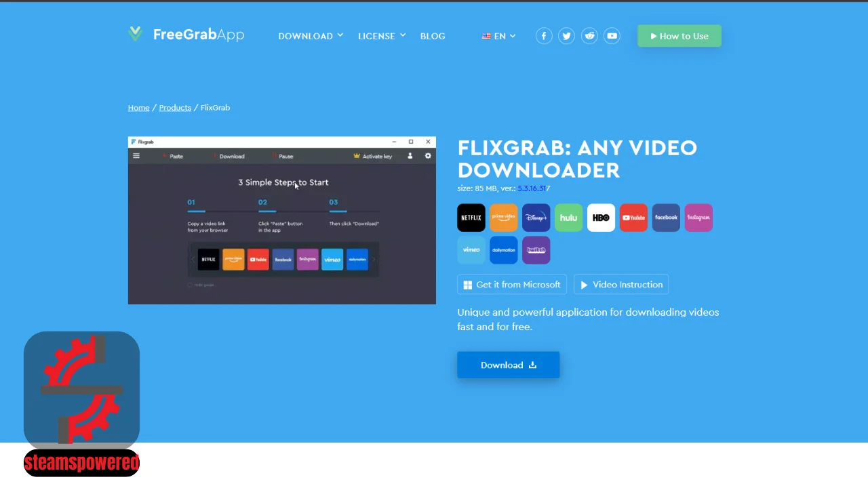Click '3 Simple Steps to Start' in preview
This screenshot has height=488, width=868.
click(283, 182)
